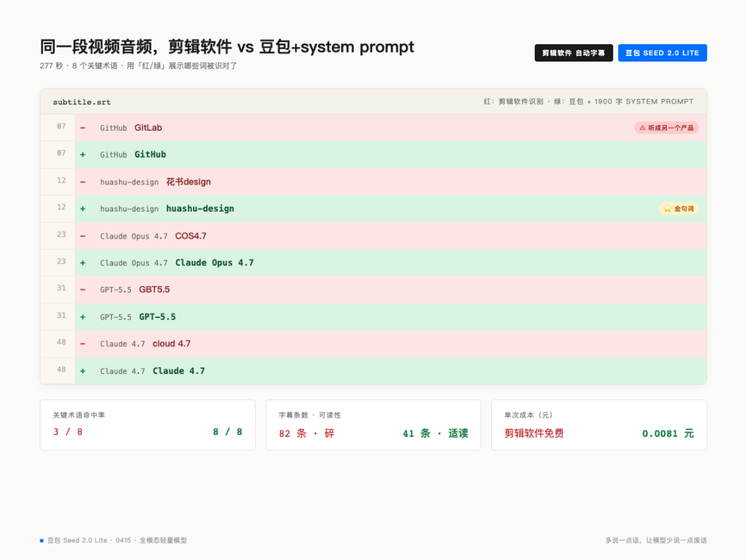Click the green 8 / 8 hit rate
The image size is (747, 560).
tap(228, 432)
